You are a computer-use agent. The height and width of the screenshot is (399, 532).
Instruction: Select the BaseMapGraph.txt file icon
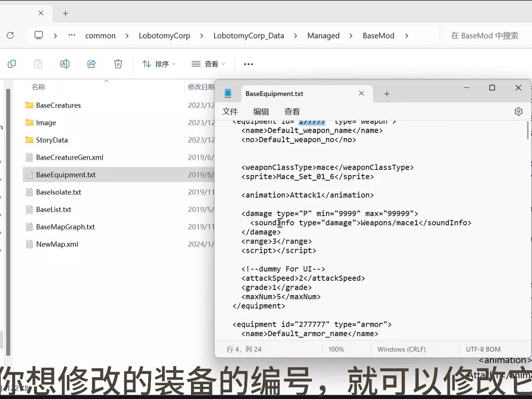pyautogui.click(x=29, y=227)
